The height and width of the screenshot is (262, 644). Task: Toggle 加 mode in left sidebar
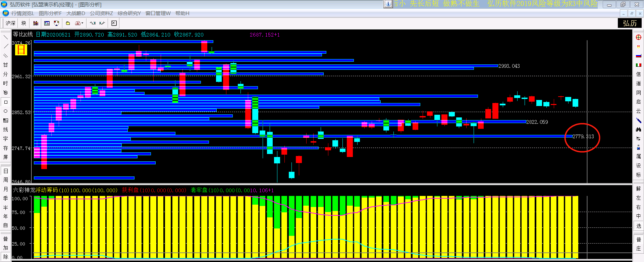(6, 248)
